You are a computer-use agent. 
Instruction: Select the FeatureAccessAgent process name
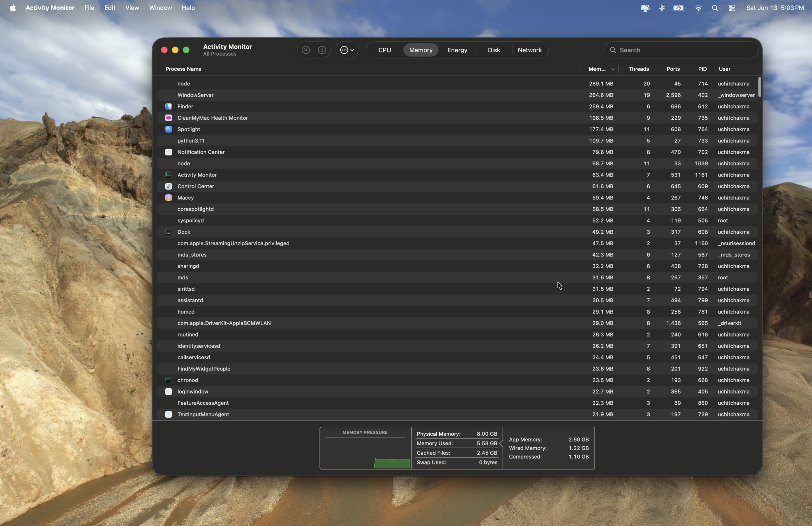coord(203,403)
